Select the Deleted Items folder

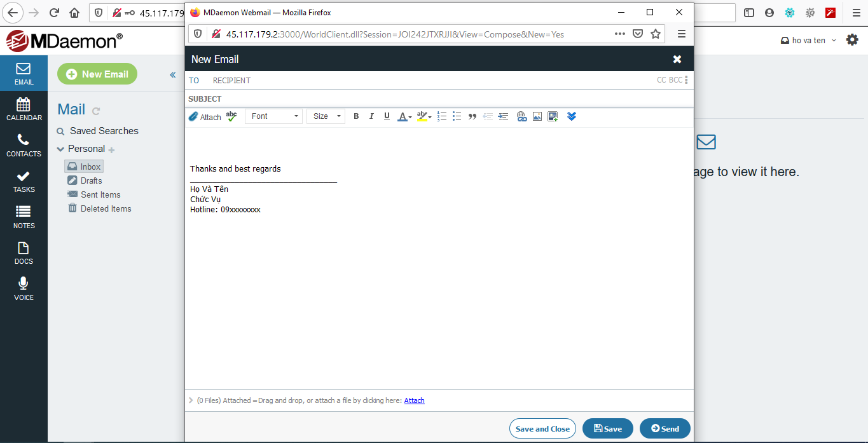click(x=99, y=208)
